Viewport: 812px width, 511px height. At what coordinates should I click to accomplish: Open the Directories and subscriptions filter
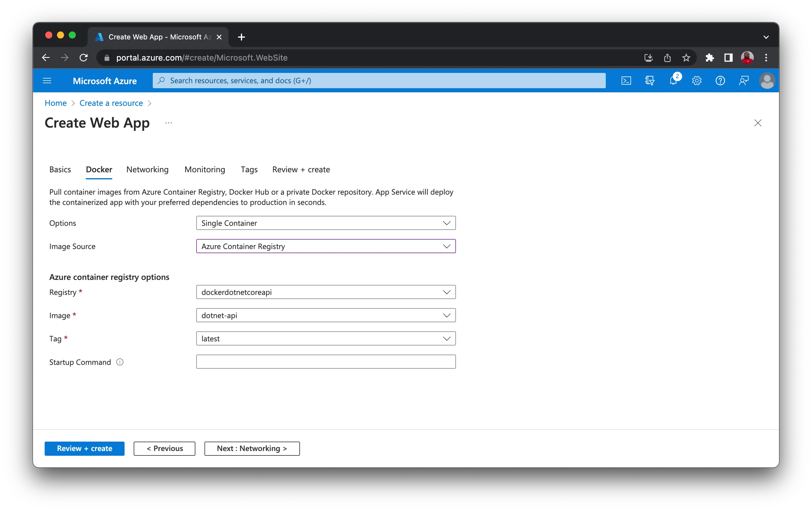coord(650,80)
